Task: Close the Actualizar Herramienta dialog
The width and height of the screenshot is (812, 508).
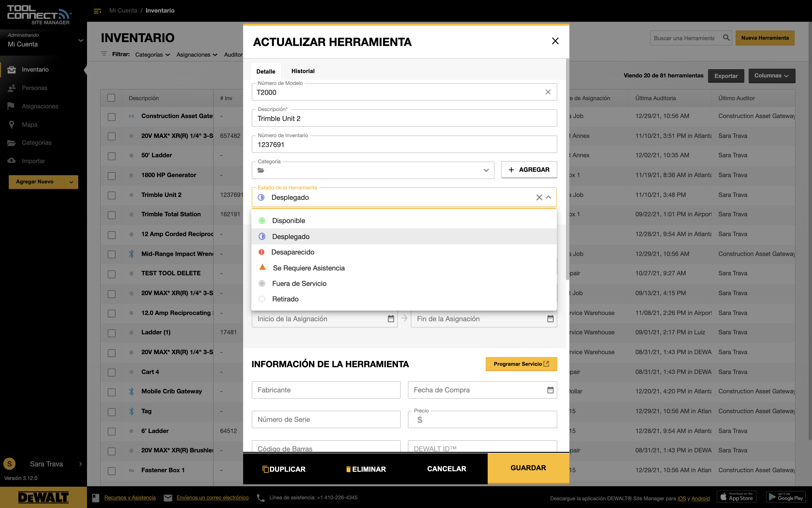Action: 555,41
